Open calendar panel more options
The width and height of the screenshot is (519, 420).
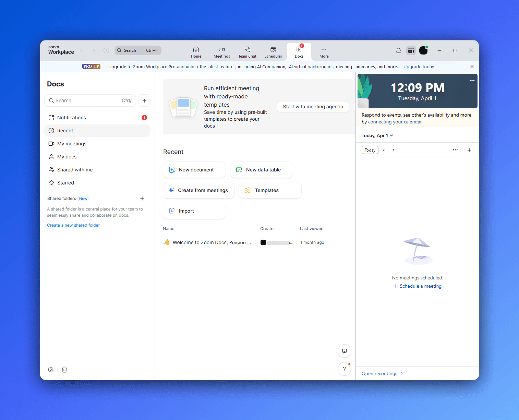coord(455,150)
